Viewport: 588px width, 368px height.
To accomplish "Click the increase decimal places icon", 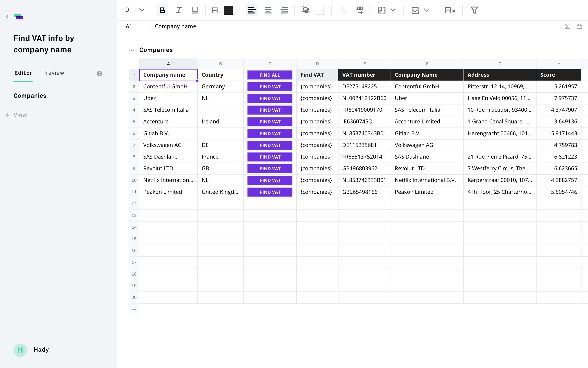I will 359,10.
